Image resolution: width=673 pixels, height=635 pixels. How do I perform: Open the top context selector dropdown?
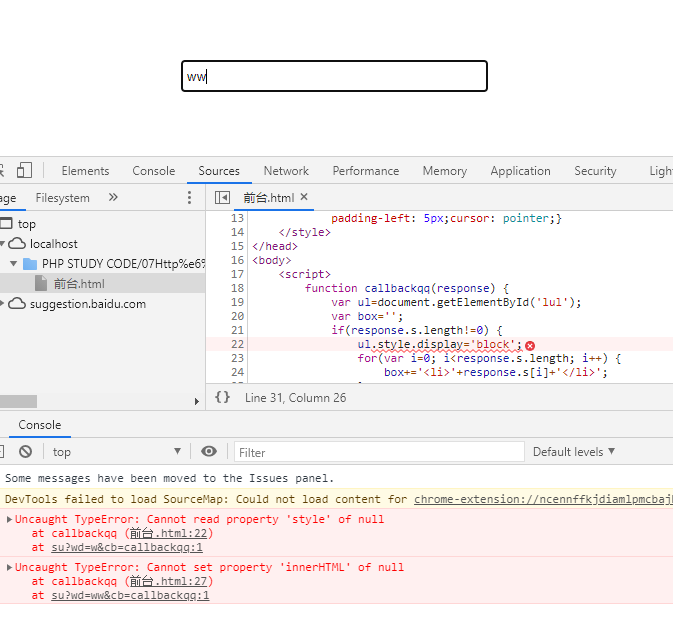(116, 452)
